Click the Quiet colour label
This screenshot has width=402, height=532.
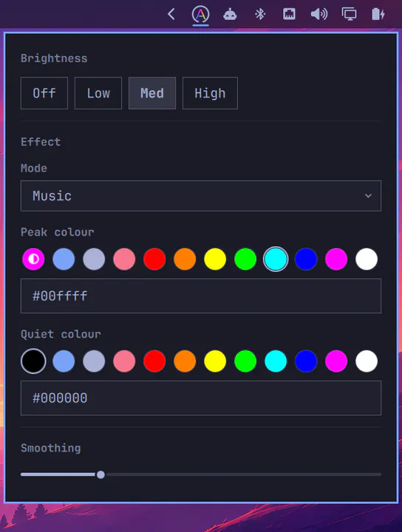[x=61, y=334]
